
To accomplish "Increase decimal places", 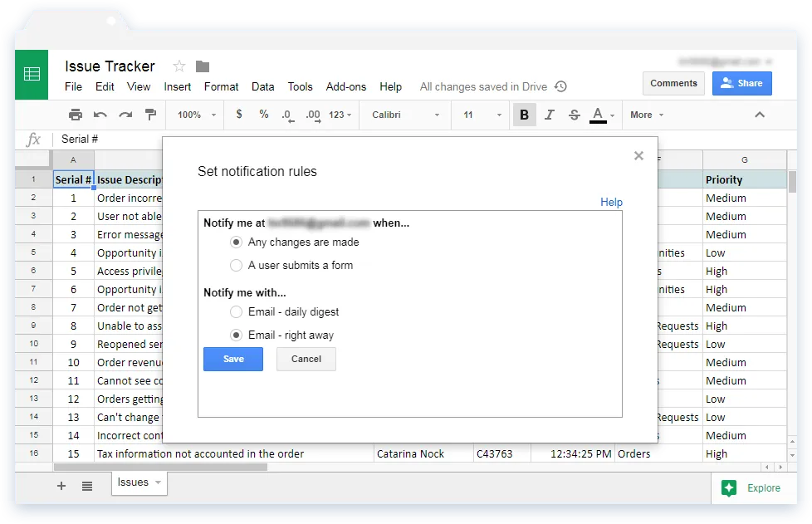I will coord(312,115).
